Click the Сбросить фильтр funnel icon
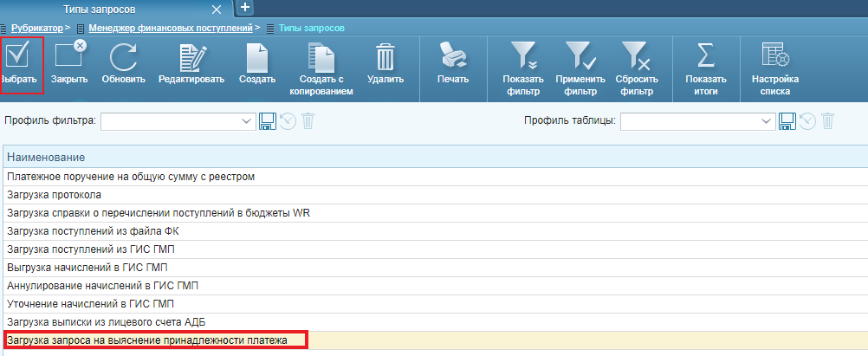 pyautogui.click(x=636, y=56)
